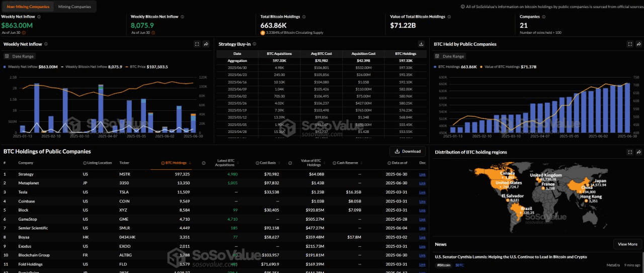Open Tesla row Doc link

click(422, 192)
